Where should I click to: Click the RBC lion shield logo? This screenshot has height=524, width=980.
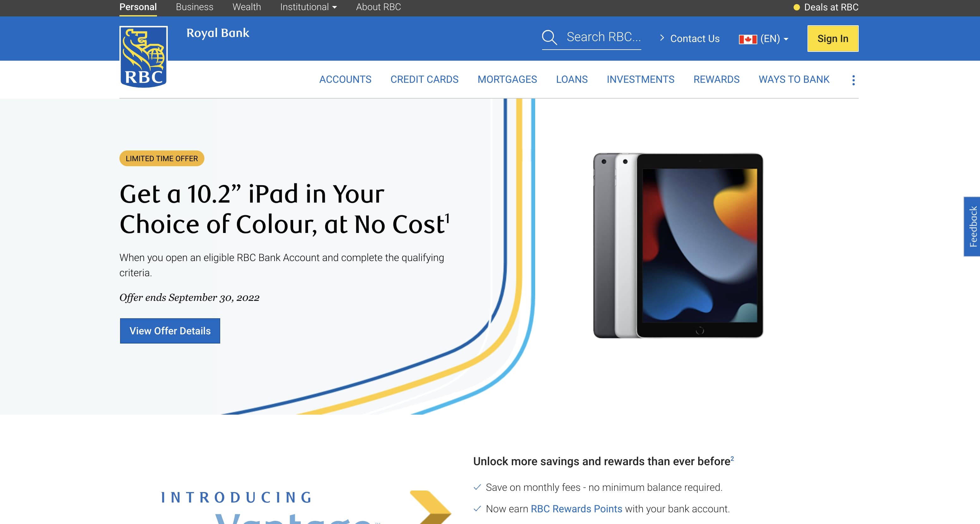143,57
